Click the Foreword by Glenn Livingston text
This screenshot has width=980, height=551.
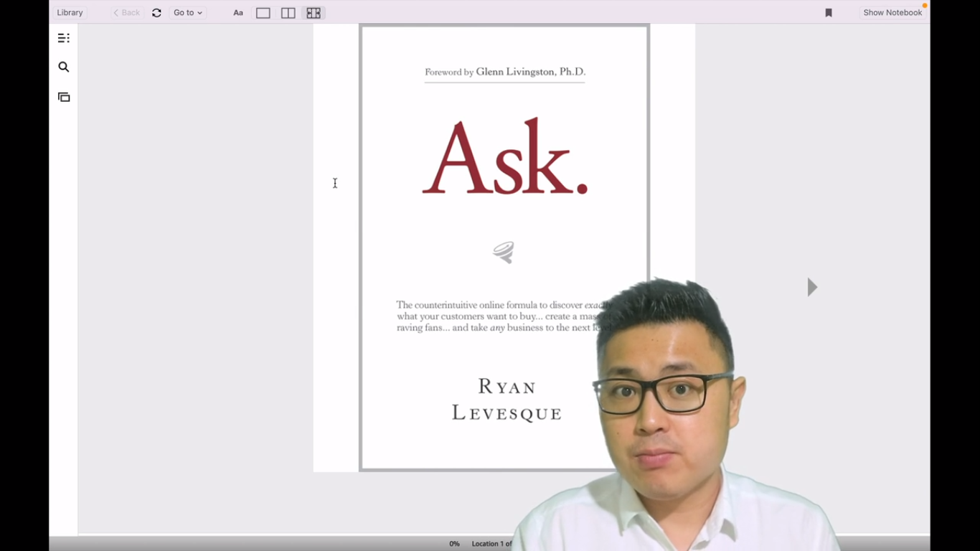pos(505,72)
